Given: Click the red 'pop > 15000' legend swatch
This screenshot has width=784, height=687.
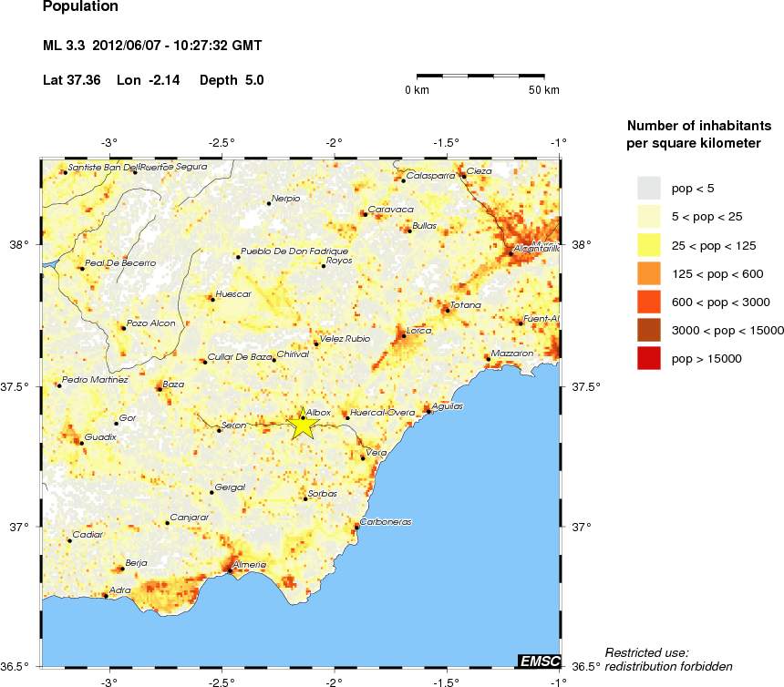Looking at the screenshot, I should [648, 359].
